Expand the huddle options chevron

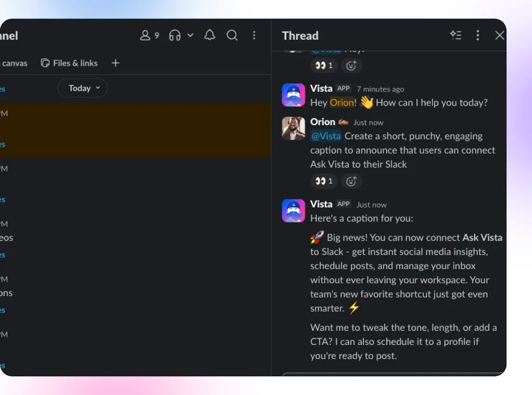[190, 35]
